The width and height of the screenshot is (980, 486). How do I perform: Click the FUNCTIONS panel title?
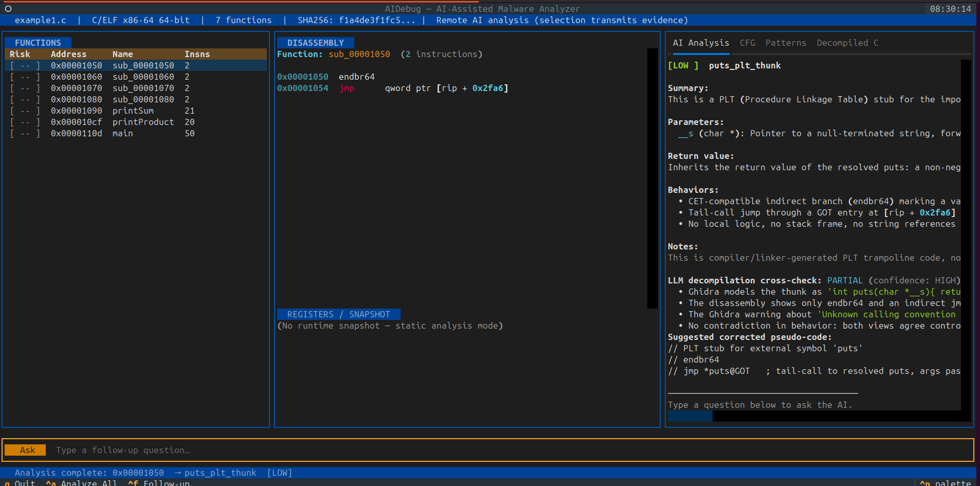click(38, 43)
